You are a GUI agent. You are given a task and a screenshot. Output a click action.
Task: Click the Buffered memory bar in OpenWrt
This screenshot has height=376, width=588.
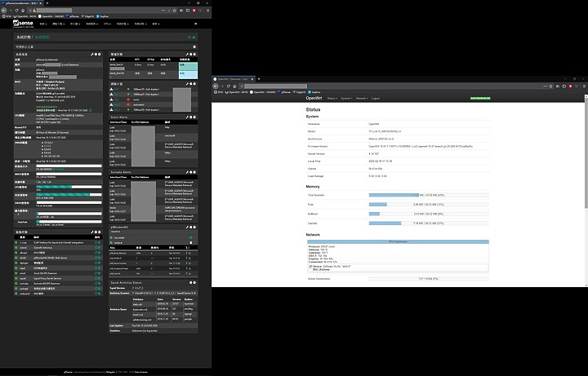(x=429, y=214)
